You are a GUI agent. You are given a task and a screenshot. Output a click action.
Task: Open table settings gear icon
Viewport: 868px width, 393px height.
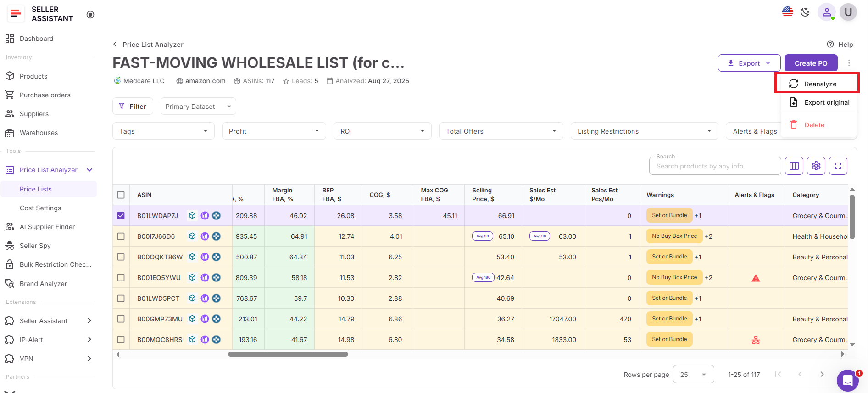coord(816,166)
